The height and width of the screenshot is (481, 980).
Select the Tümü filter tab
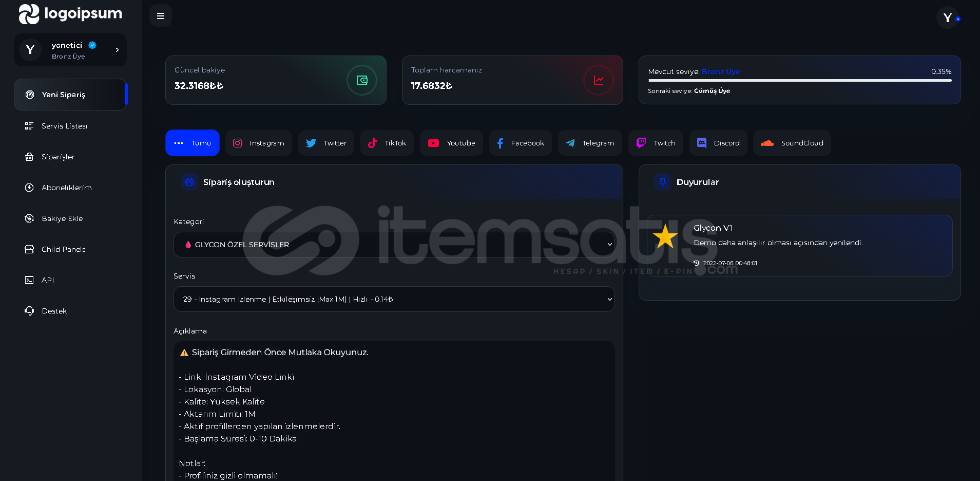click(193, 143)
